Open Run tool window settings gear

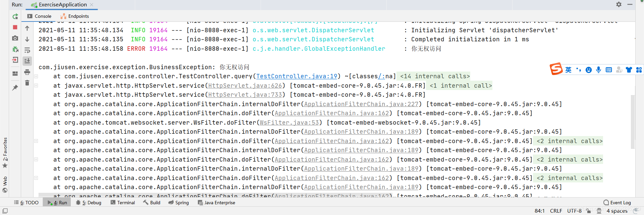[x=619, y=4]
